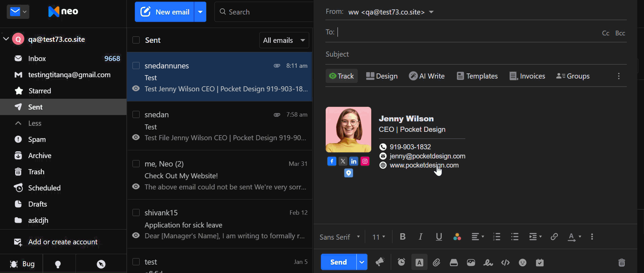
Task: Click the HTML code insert icon
Action: tap(505, 262)
